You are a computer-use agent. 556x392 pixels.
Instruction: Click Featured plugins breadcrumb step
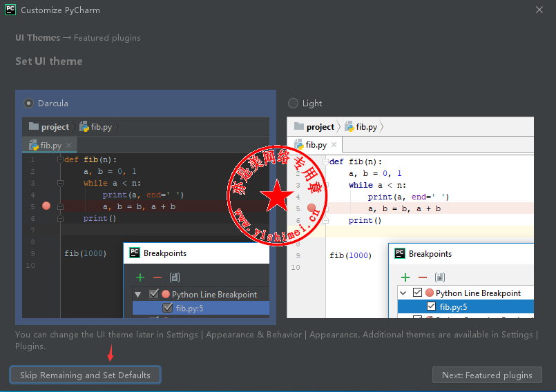pos(107,38)
